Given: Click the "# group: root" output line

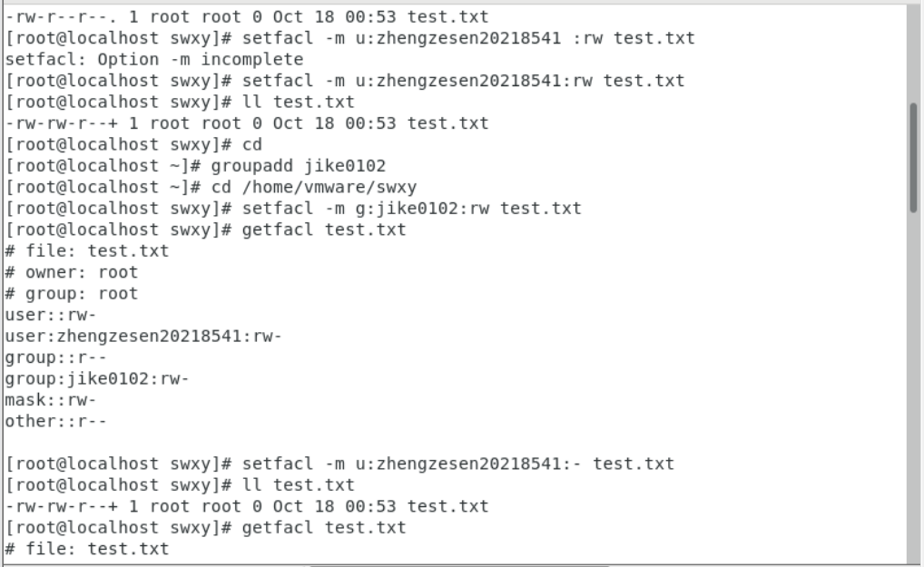Looking at the screenshot, I should 73,294.
